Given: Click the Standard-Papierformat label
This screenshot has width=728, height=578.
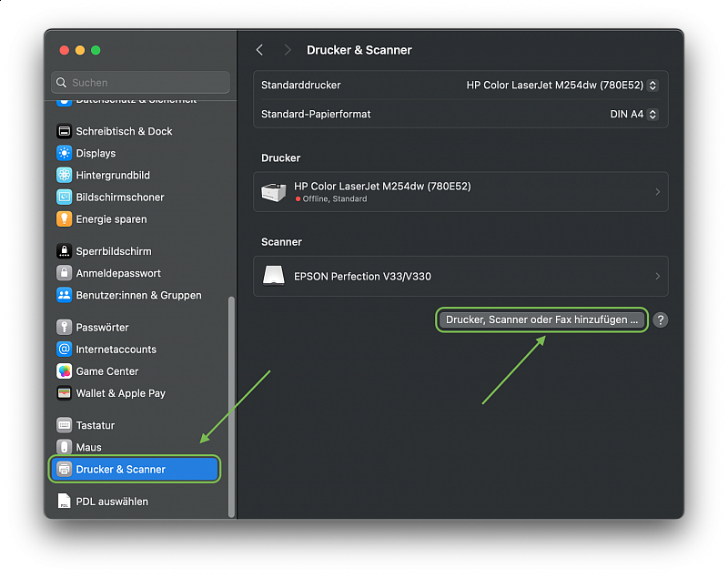Looking at the screenshot, I should click(316, 114).
